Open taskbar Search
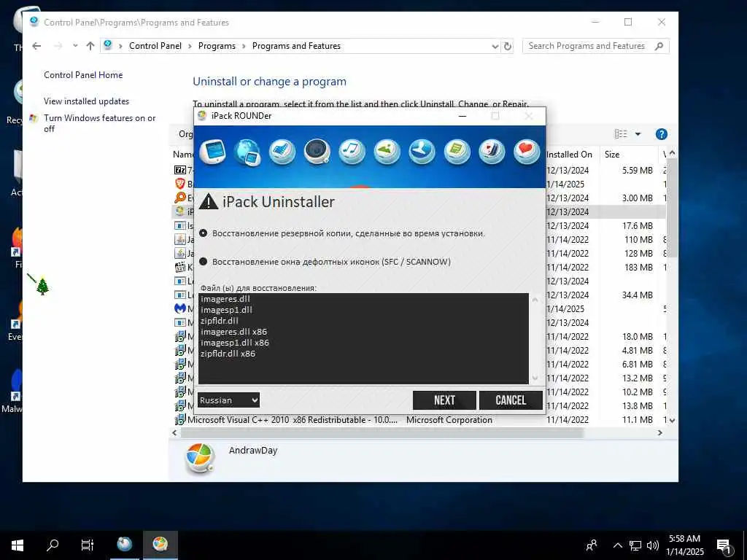Image resolution: width=747 pixels, height=560 pixels. point(53,545)
